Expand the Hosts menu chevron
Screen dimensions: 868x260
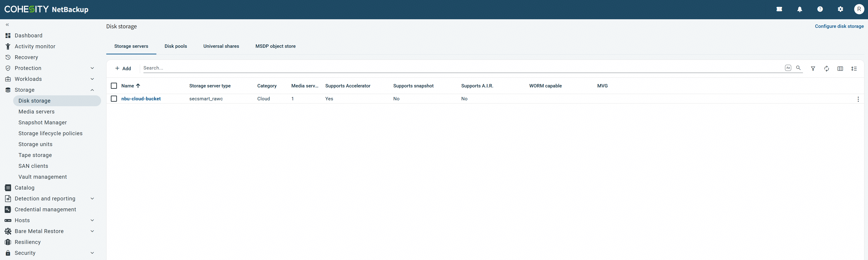92,220
